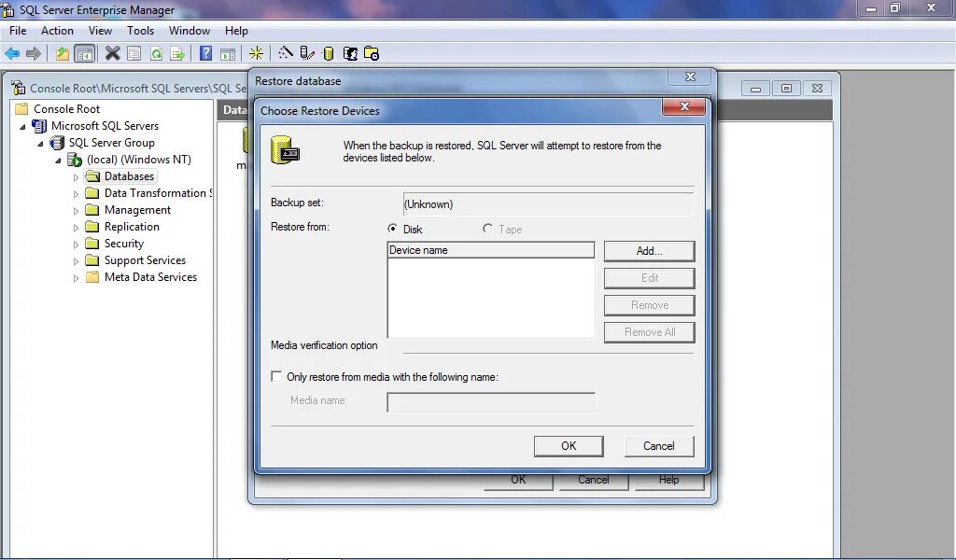
Task: Open the File menu
Action: 18,31
